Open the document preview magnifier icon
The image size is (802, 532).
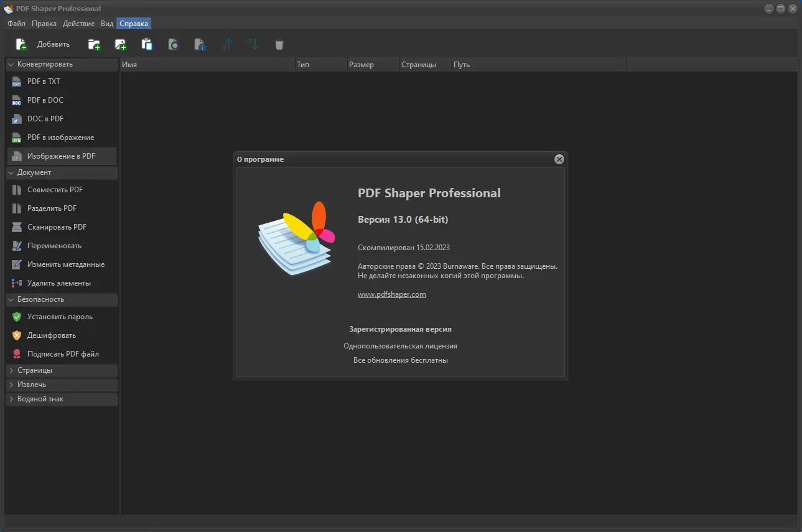coord(174,44)
